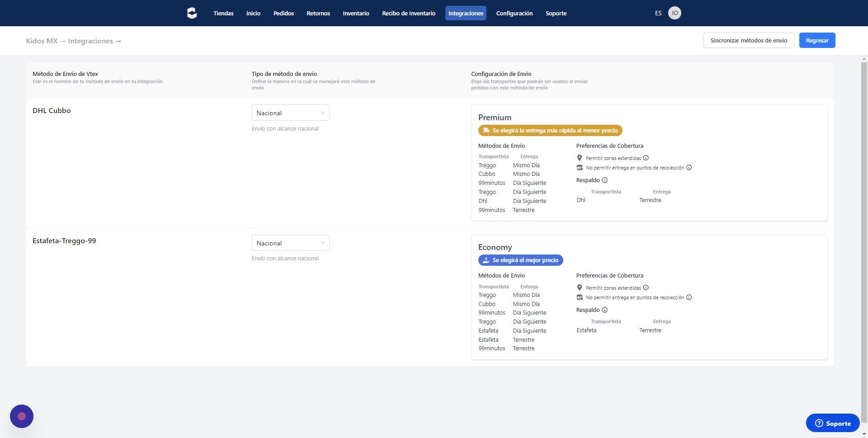Image resolution: width=868 pixels, height=438 pixels.
Task: Open the floating Soporte help button
Action: point(833,423)
